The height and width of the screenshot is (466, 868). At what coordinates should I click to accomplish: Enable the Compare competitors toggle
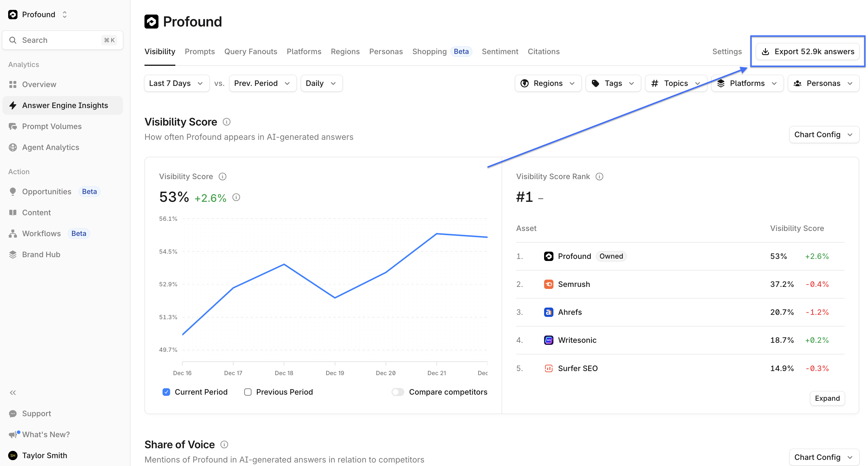pyautogui.click(x=398, y=392)
